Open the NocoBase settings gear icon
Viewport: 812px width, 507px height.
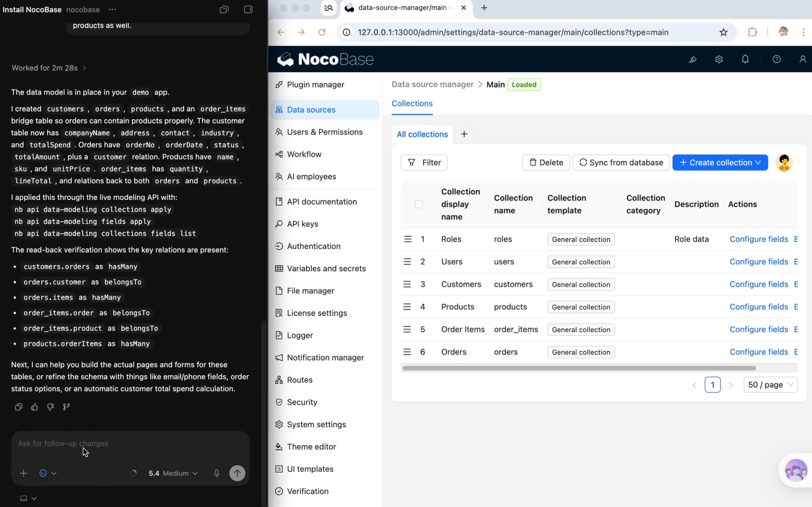719,60
